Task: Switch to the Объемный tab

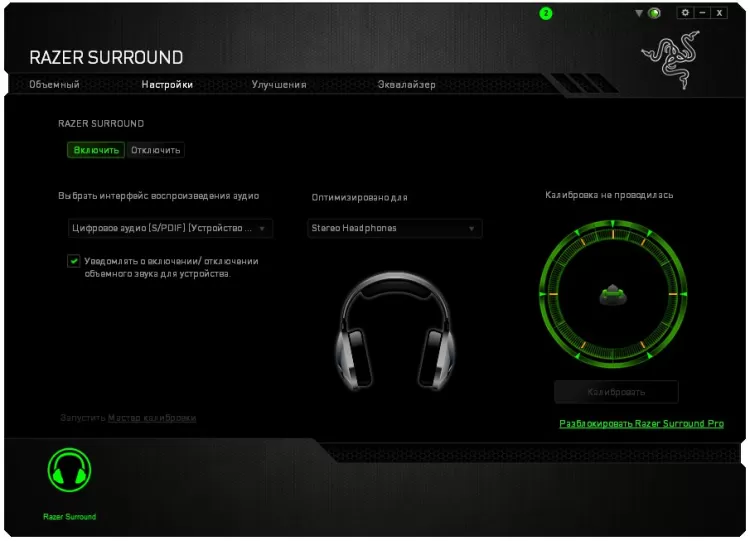Action: (x=55, y=85)
